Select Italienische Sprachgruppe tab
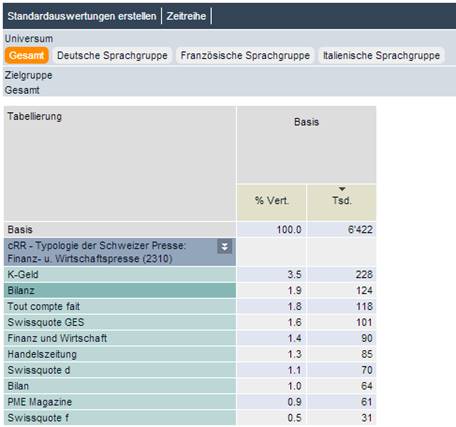The width and height of the screenshot is (456, 427). (x=381, y=55)
